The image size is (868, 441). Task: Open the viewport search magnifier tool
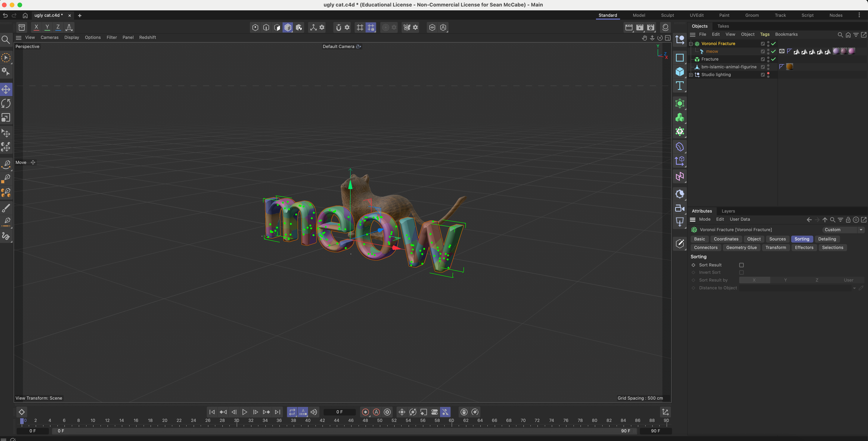pos(6,40)
